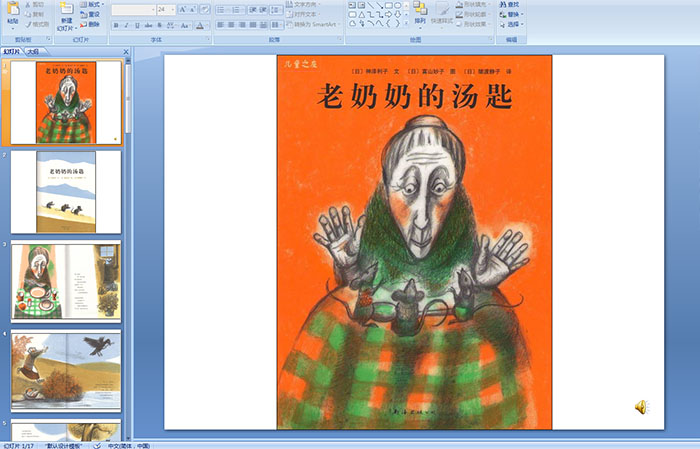Open the Change Case (Aa) dropdown
The image size is (700, 449).
pyautogui.click(x=185, y=25)
